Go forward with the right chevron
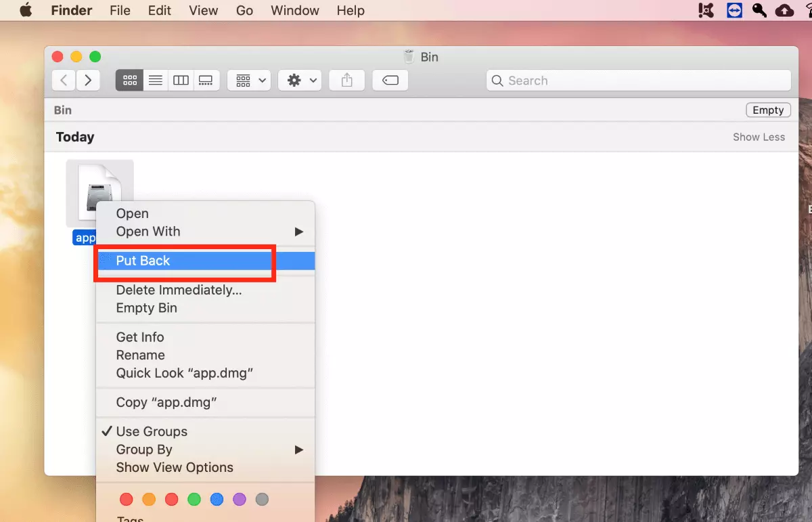The image size is (812, 522). point(88,80)
